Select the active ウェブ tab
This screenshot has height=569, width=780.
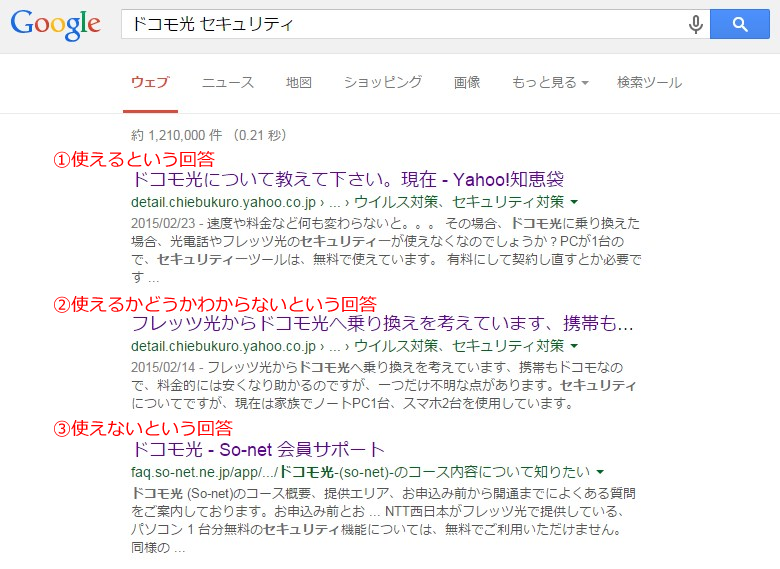(150, 82)
